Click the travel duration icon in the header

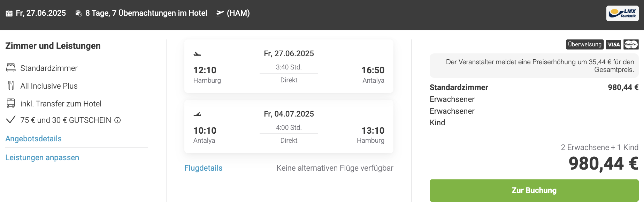(x=79, y=13)
